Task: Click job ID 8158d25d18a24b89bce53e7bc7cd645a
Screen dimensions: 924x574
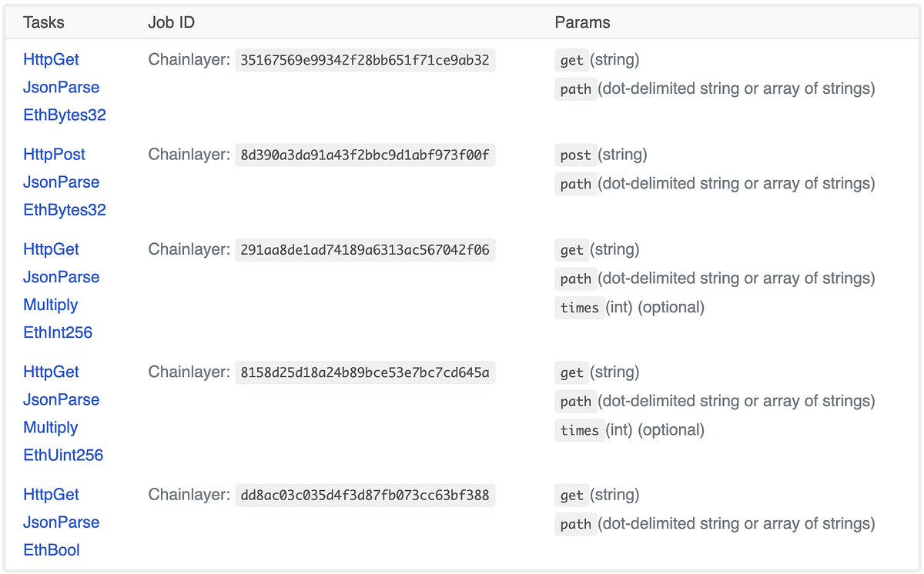Action: pyautogui.click(x=365, y=372)
